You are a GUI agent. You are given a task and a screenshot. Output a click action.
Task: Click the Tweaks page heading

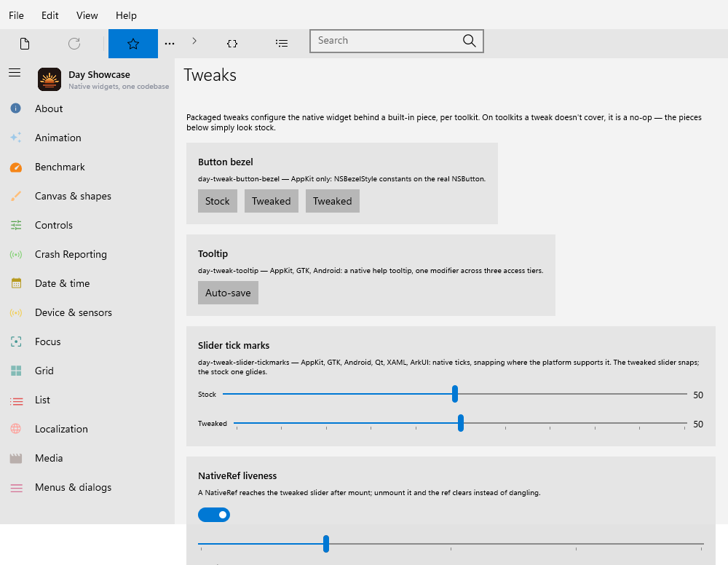[210, 75]
